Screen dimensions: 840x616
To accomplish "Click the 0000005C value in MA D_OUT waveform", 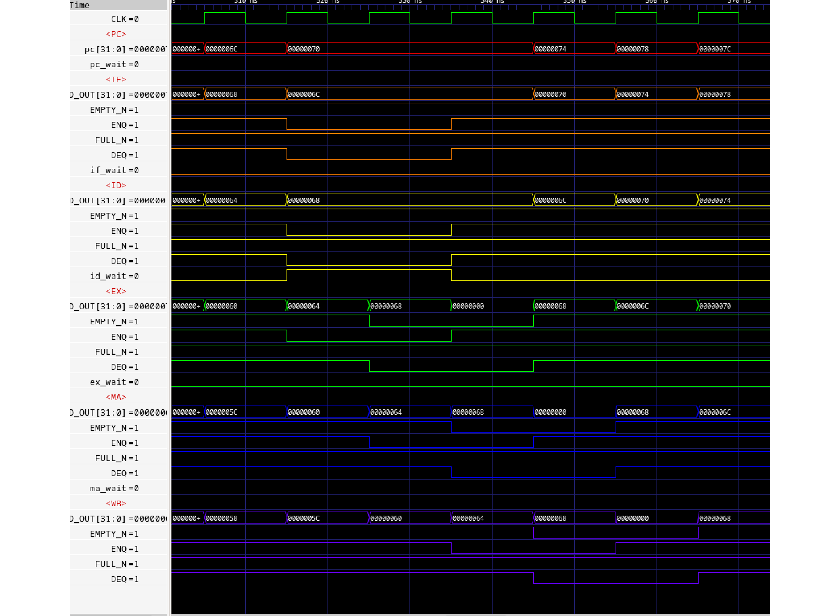I will tap(221, 412).
